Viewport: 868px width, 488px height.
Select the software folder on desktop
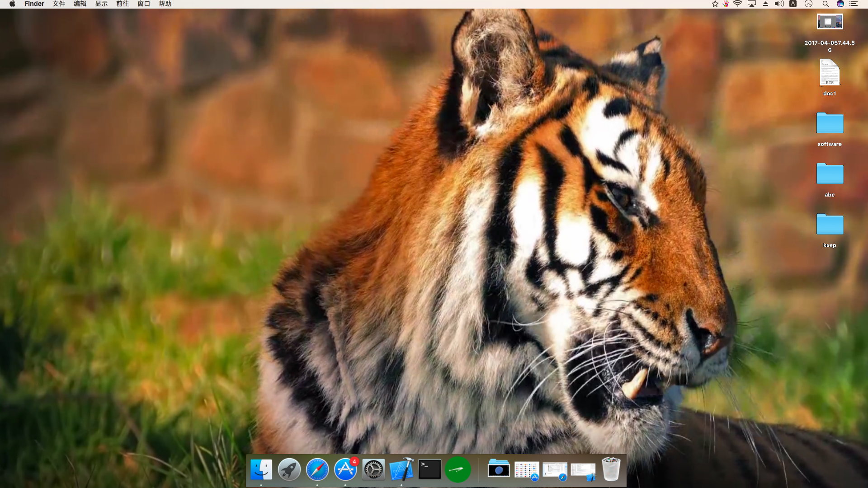point(830,123)
